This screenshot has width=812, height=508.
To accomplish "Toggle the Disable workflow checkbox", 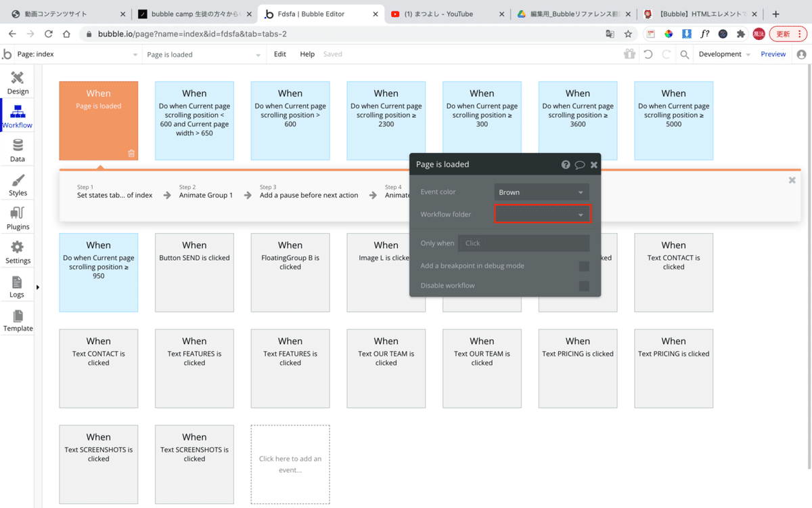I will (584, 286).
